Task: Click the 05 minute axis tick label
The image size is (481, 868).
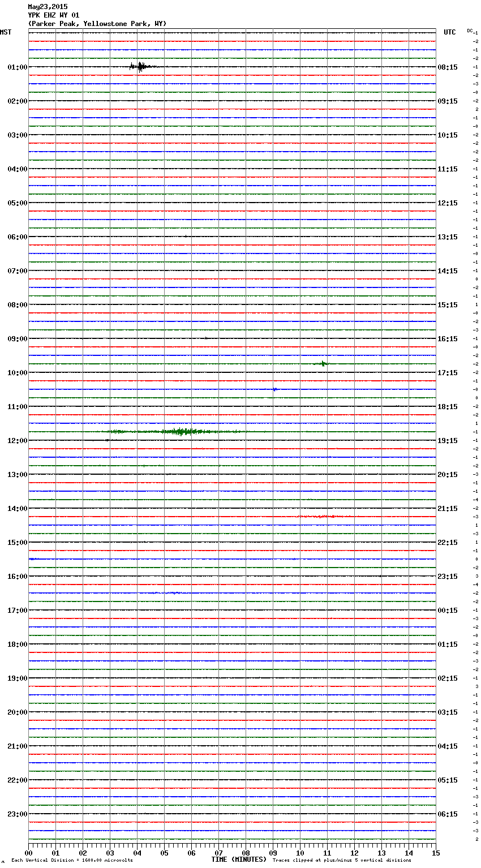Action: point(164,853)
